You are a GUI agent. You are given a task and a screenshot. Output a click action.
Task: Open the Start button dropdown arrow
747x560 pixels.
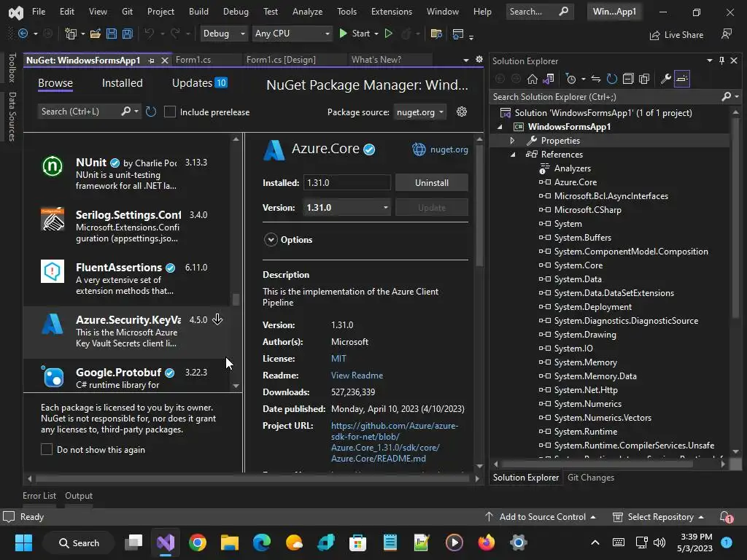[x=376, y=34]
